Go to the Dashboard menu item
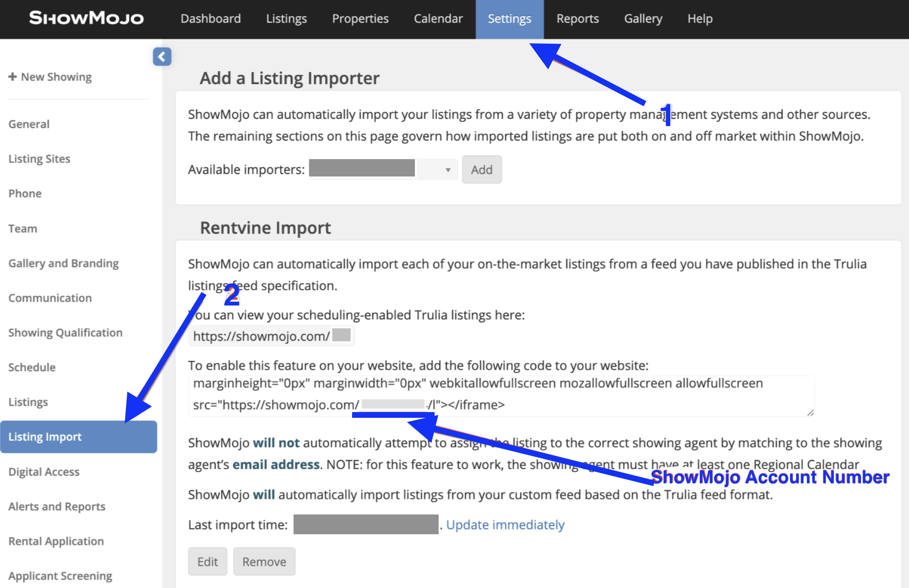Screen dimensions: 909x588 pyautogui.click(x=211, y=19)
